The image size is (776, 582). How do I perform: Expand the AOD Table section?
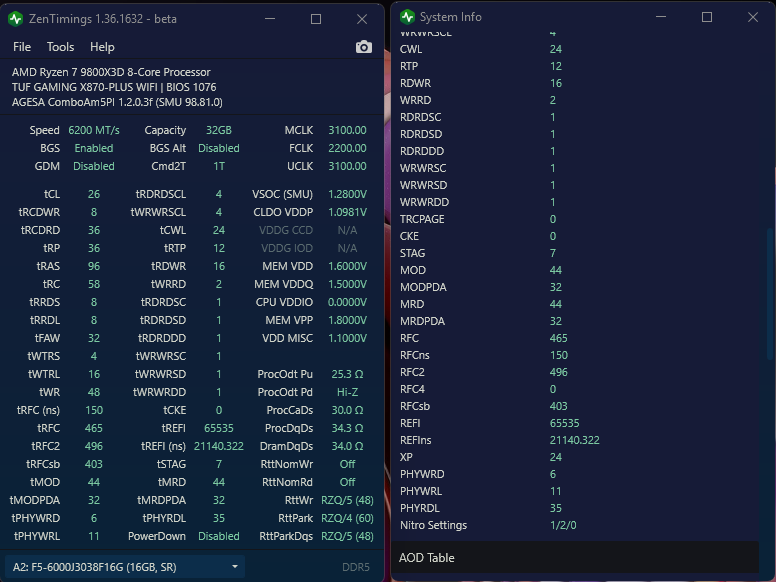pos(575,558)
